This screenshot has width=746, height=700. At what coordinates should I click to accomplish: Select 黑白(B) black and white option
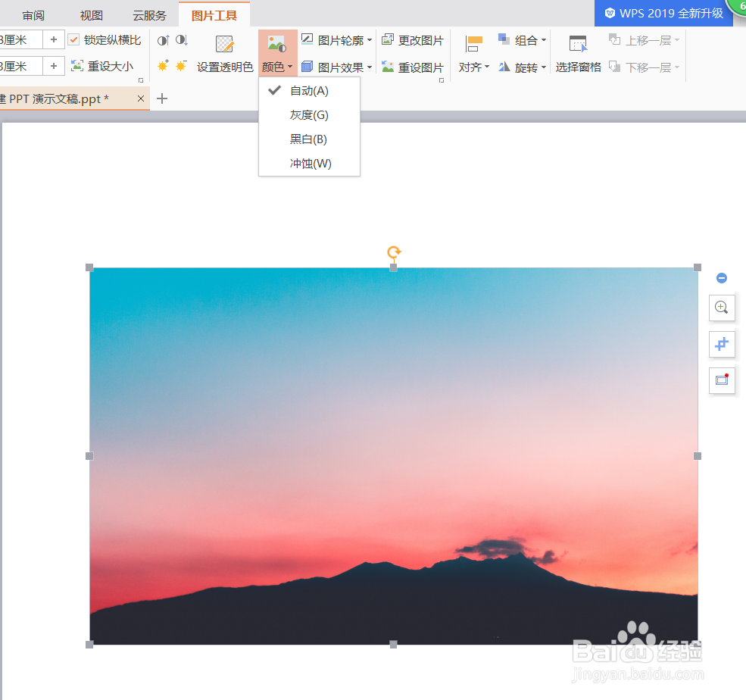pos(309,139)
